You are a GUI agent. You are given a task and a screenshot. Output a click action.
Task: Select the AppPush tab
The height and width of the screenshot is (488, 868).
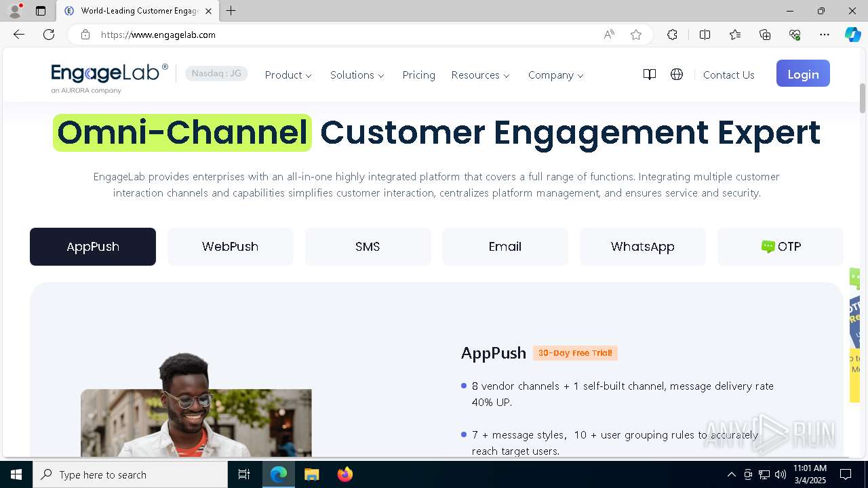(93, 247)
